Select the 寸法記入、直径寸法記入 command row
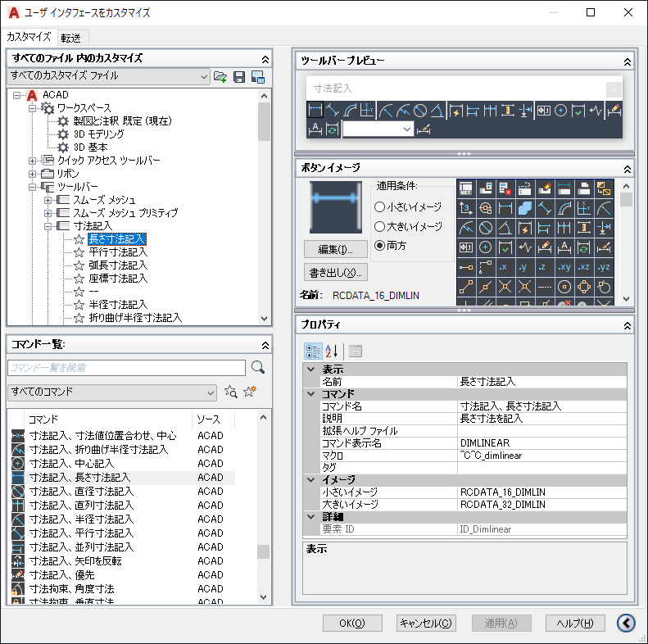The image size is (648, 644). 123,492
